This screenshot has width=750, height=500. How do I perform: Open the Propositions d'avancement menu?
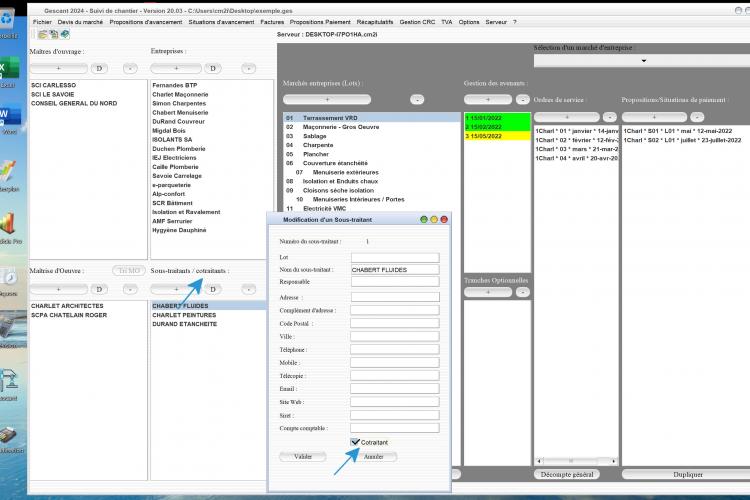coord(145,22)
